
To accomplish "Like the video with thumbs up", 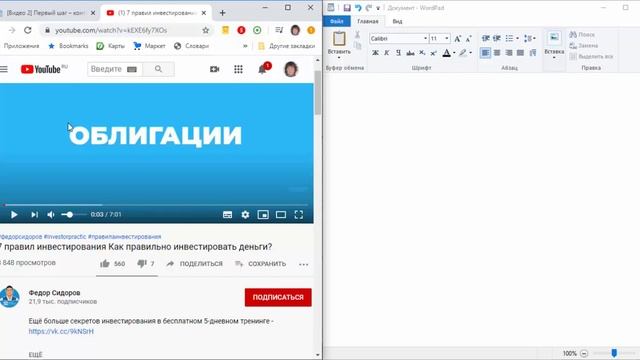I will click(105, 264).
